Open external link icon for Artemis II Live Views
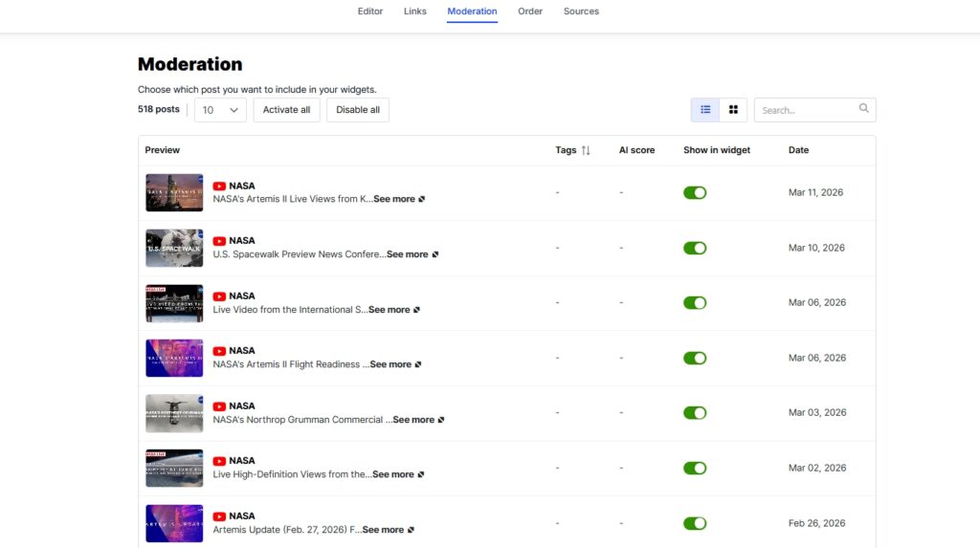980x548 pixels. (422, 199)
